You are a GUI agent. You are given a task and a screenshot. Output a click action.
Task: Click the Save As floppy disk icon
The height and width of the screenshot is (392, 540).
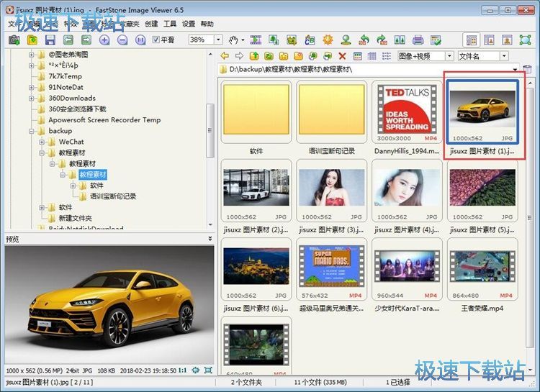[50, 40]
